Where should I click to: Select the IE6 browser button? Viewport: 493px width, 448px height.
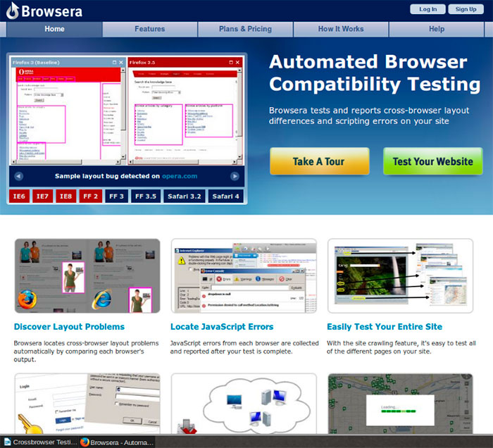(19, 197)
